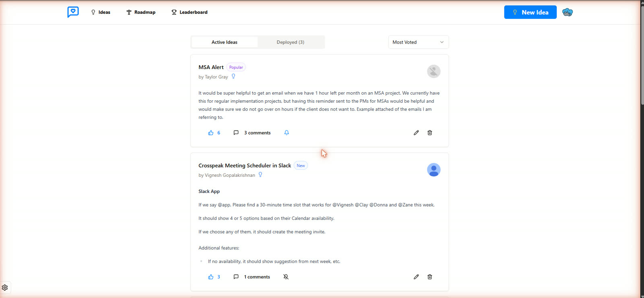The width and height of the screenshot is (644, 298).
Task: Open the Roadmap page
Action: click(141, 12)
